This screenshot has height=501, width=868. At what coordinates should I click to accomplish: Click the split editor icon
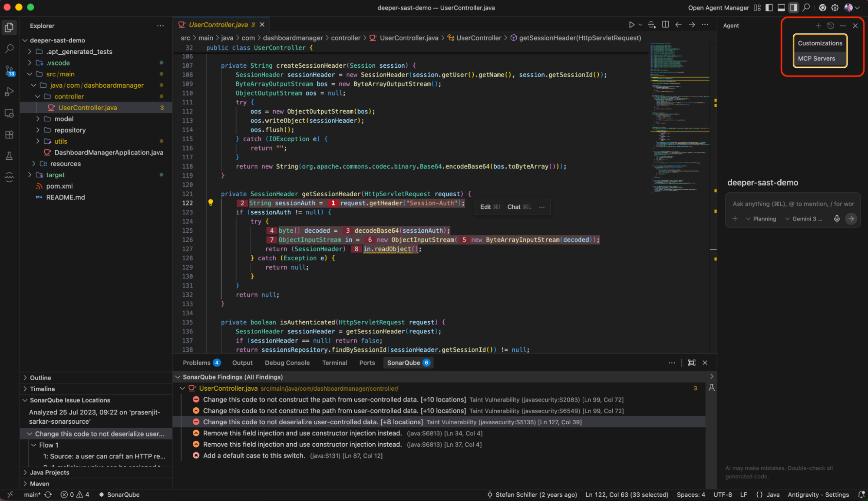click(x=665, y=25)
